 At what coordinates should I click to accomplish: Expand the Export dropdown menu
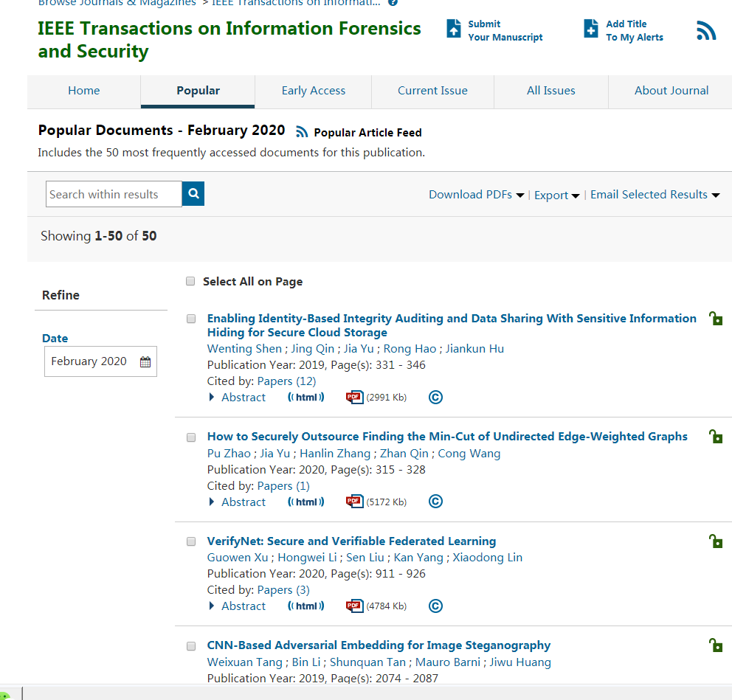tap(556, 195)
